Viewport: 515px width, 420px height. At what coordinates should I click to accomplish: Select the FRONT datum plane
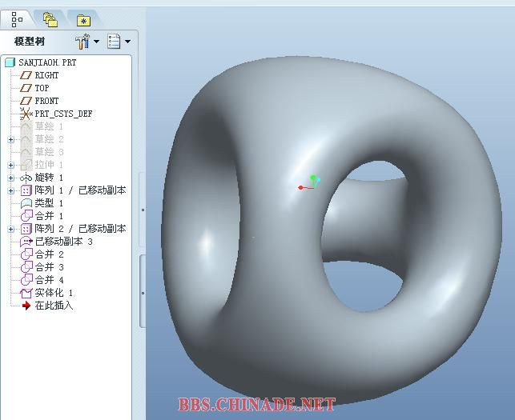pyautogui.click(x=46, y=101)
